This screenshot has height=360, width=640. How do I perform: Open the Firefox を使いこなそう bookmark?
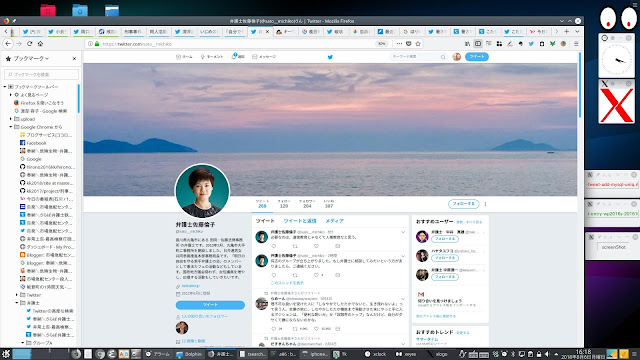coord(39,103)
